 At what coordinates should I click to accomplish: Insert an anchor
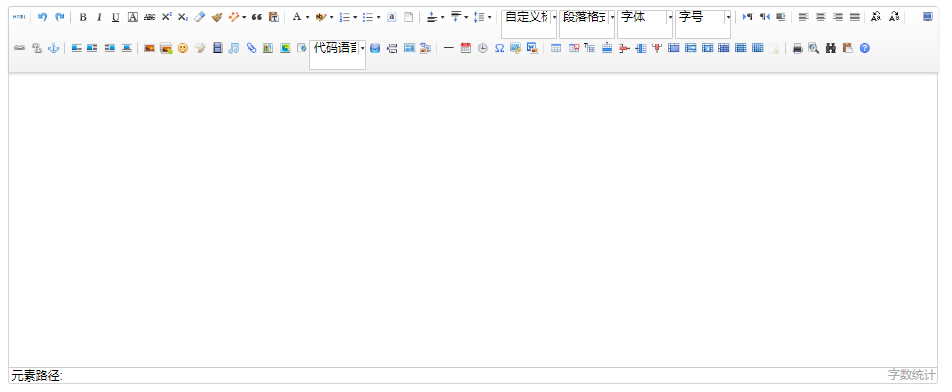click(x=53, y=48)
